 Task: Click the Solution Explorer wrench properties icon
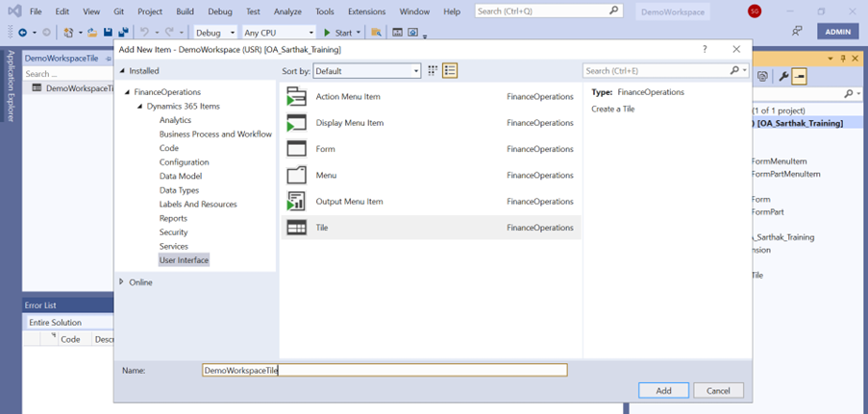coord(783,77)
